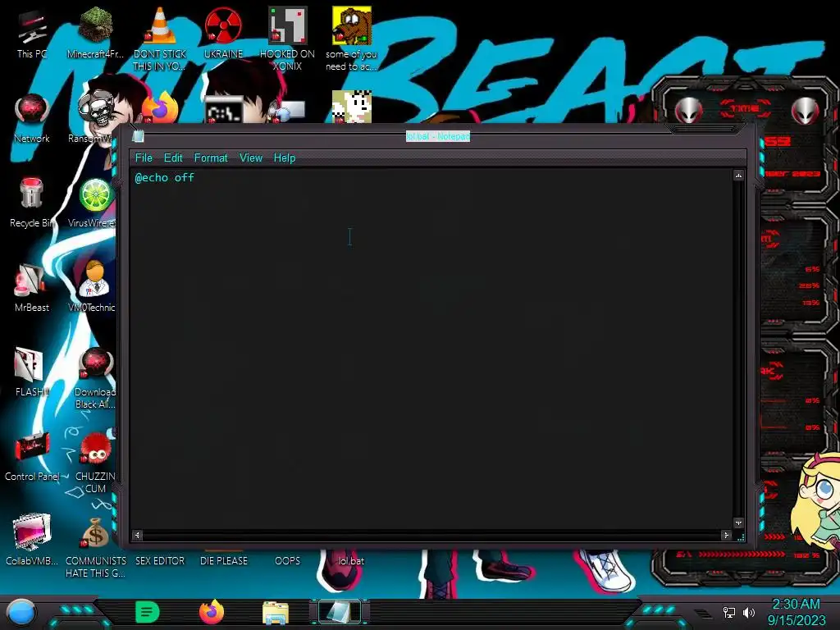The width and height of the screenshot is (840, 630).
Task: Select the CollabVMB... desktop icon
Action: tap(32, 540)
